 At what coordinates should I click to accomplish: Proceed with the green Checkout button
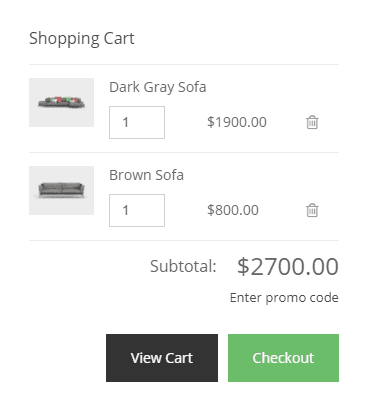(x=283, y=358)
